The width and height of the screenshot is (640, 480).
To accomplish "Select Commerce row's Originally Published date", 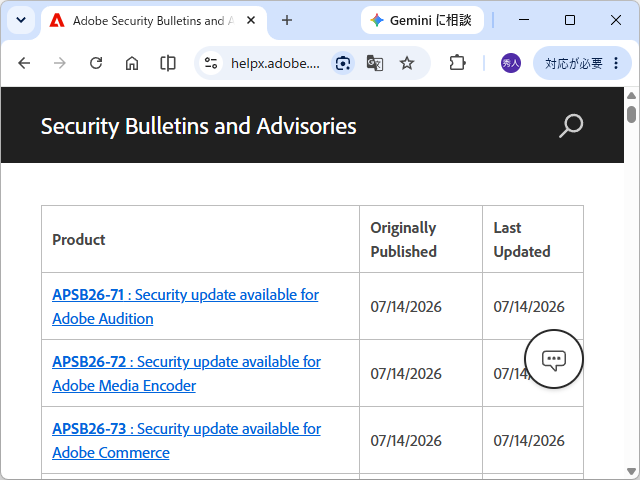I will coord(406,440).
